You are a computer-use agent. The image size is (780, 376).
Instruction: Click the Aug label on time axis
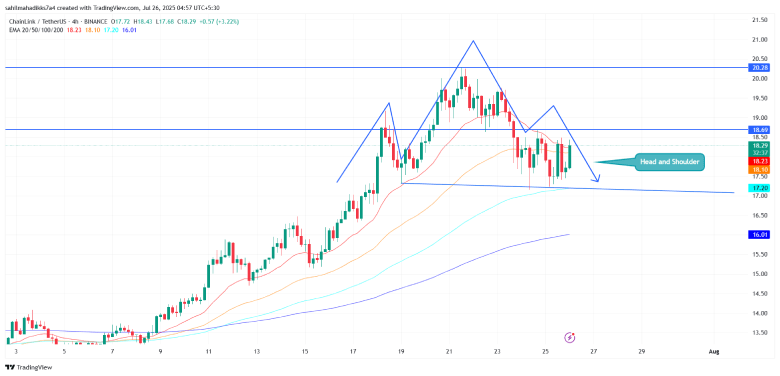tap(713, 352)
